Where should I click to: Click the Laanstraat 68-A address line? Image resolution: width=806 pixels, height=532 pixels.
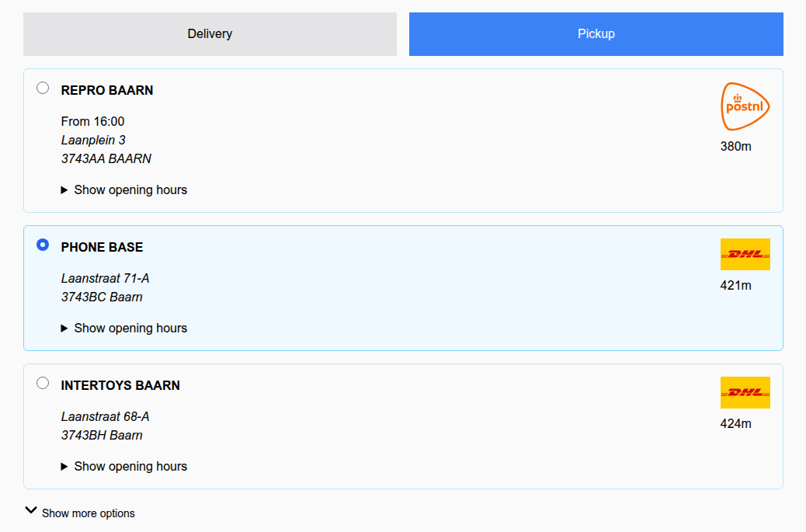[106, 417]
